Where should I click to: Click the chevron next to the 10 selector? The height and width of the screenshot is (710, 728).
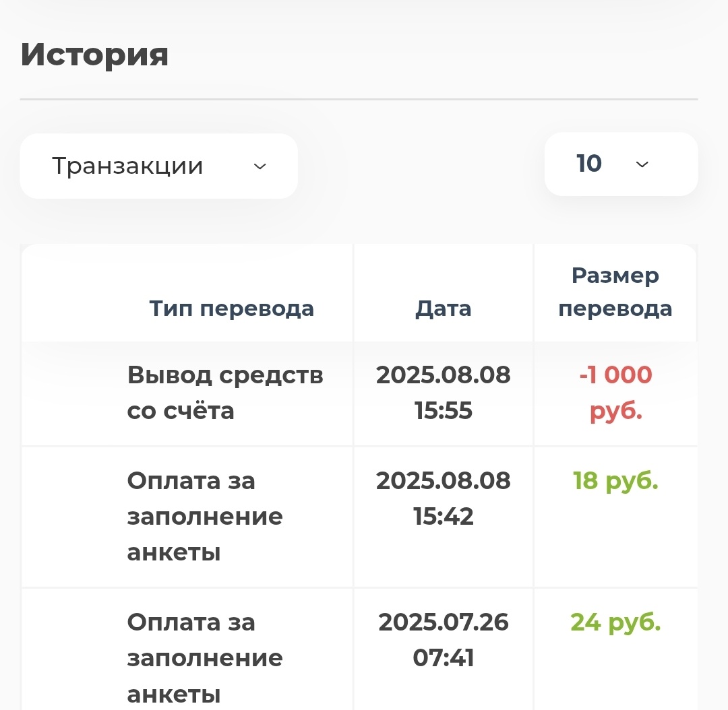click(x=642, y=164)
